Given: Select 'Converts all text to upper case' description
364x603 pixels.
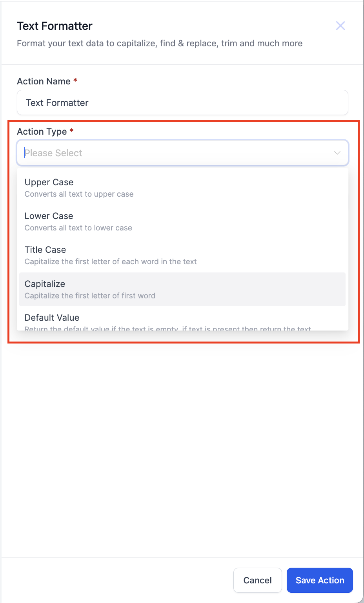Looking at the screenshot, I should point(79,194).
